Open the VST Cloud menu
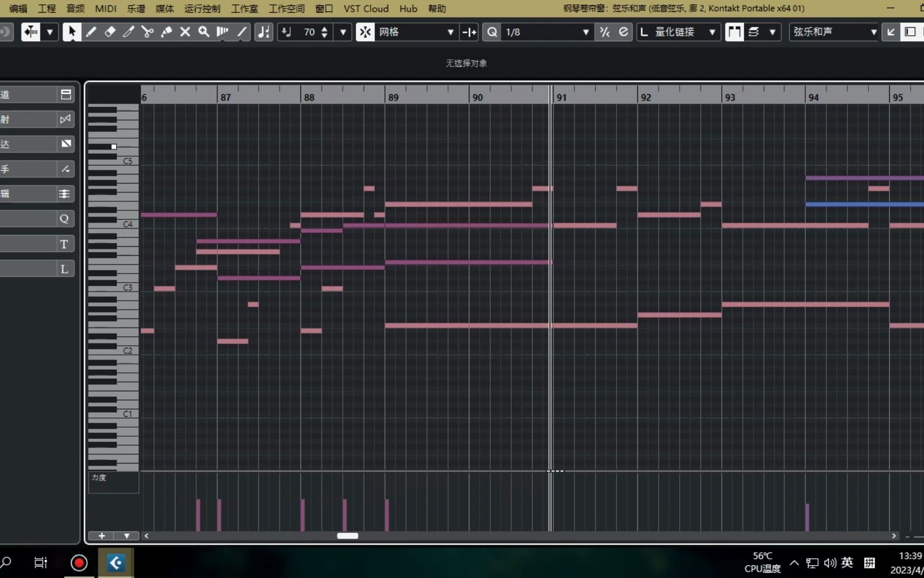The image size is (924, 578). [x=366, y=9]
